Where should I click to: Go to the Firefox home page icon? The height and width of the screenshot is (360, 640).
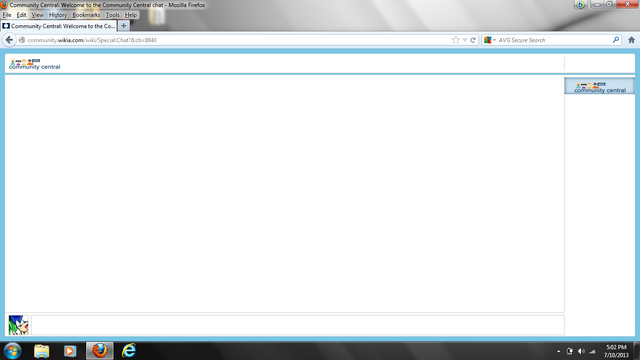tap(631, 40)
